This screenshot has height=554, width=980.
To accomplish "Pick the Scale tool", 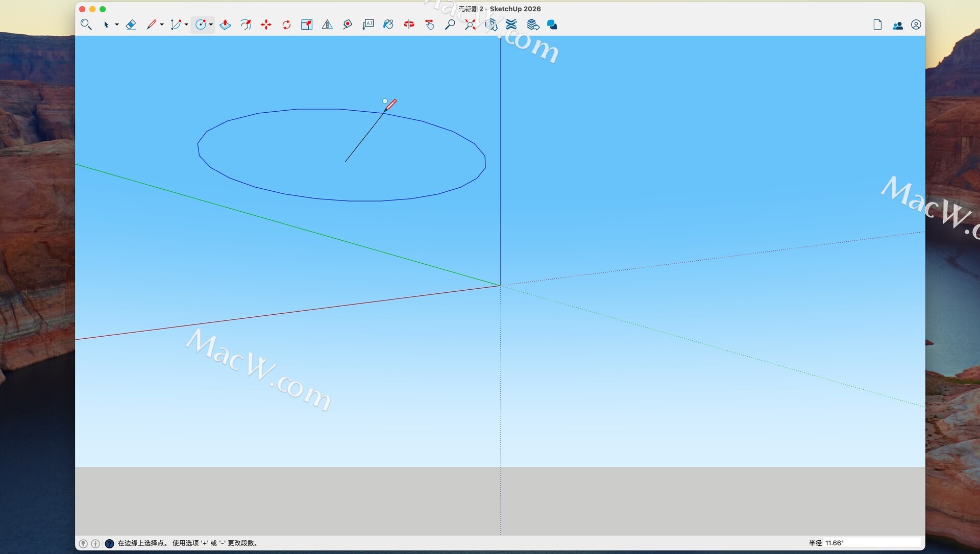I will coord(307,24).
